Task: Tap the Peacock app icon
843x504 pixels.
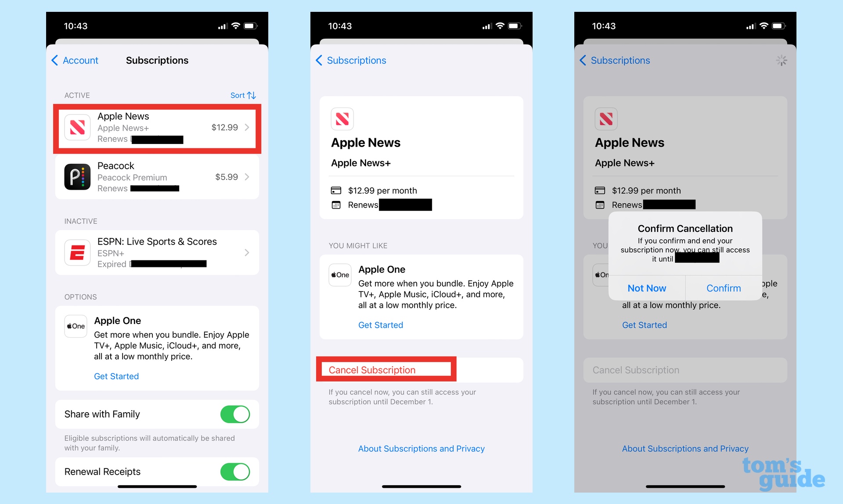Action: (x=76, y=176)
